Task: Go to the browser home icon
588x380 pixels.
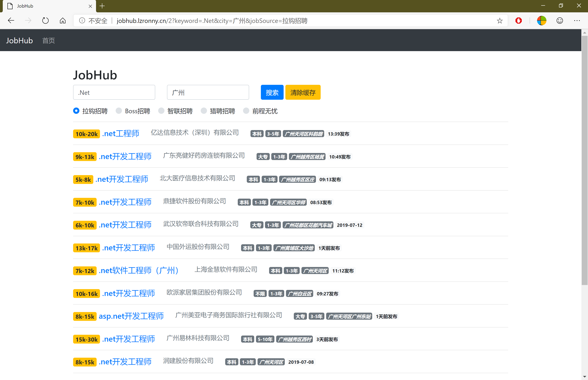Action: coord(63,21)
